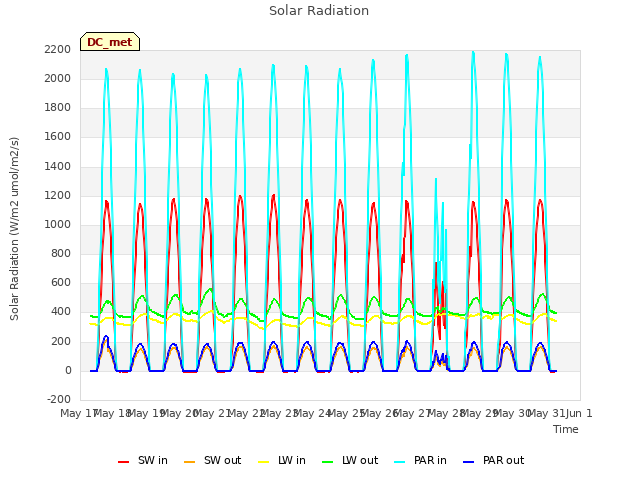Click the red SW in legend swatch
This screenshot has height=480, width=640.
(x=123, y=462)
